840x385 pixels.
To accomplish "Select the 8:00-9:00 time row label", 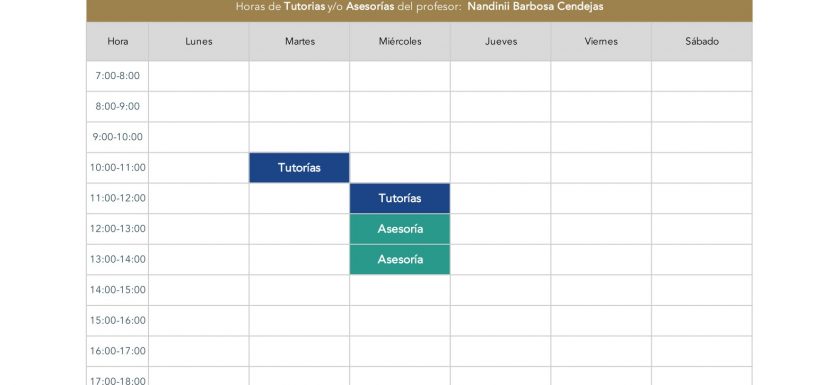I will tap(117, 107).
